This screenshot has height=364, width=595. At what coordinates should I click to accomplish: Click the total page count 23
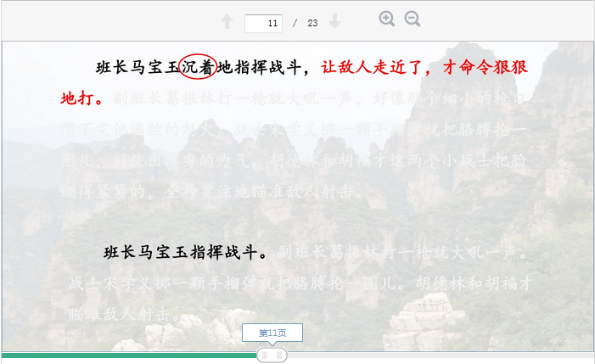[x=312, y=23]
